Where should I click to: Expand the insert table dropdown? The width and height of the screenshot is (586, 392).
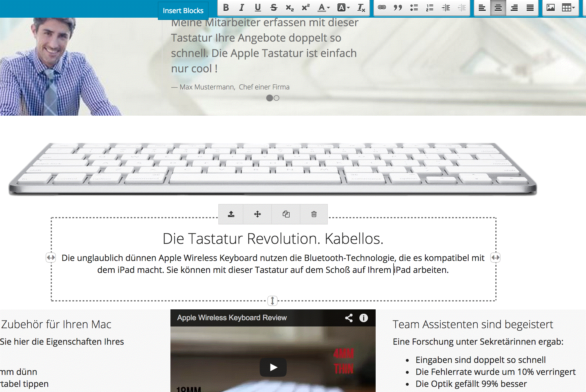click(568, 8)
